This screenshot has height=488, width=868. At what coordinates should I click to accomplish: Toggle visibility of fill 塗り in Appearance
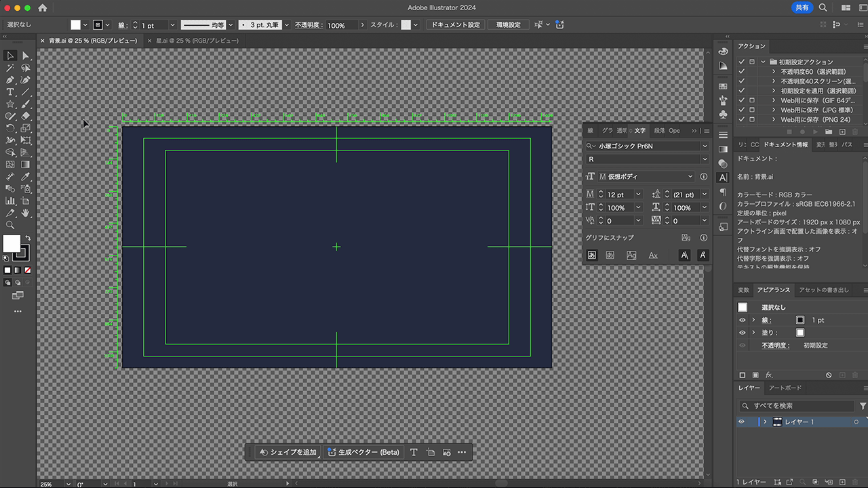[x=742, y=333]
